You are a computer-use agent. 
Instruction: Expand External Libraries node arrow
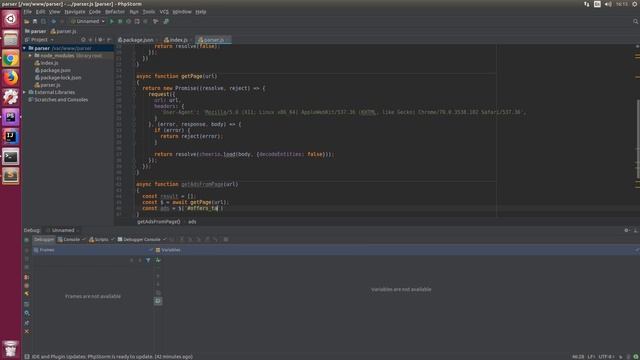25,92
